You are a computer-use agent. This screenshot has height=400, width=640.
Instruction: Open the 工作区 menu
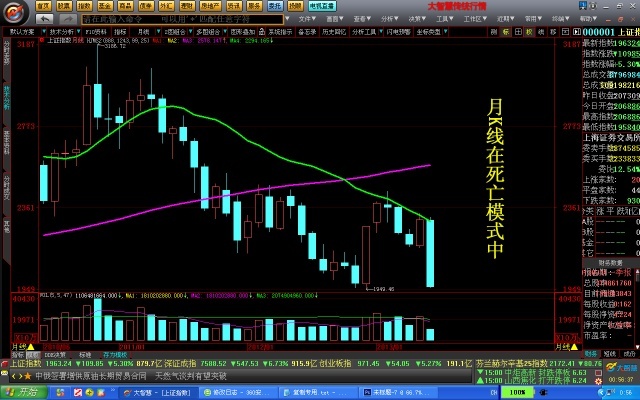[x=475, y=19]
